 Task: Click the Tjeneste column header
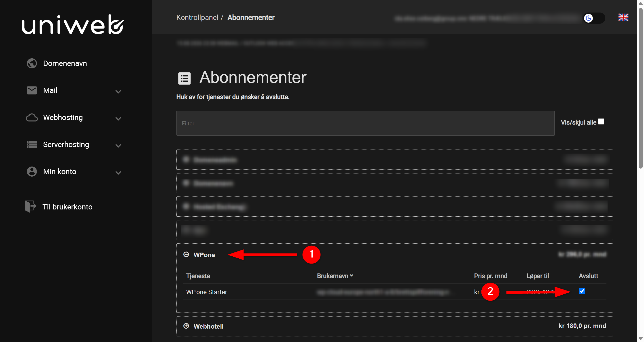[198, 276]
